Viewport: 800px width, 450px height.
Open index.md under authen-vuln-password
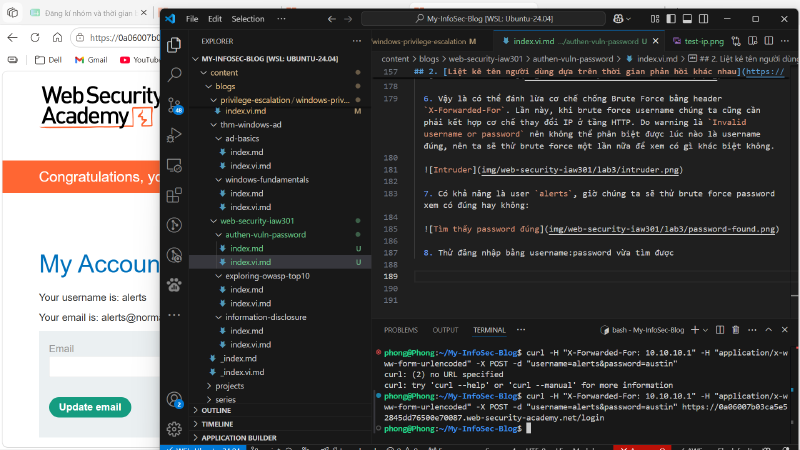246,248
